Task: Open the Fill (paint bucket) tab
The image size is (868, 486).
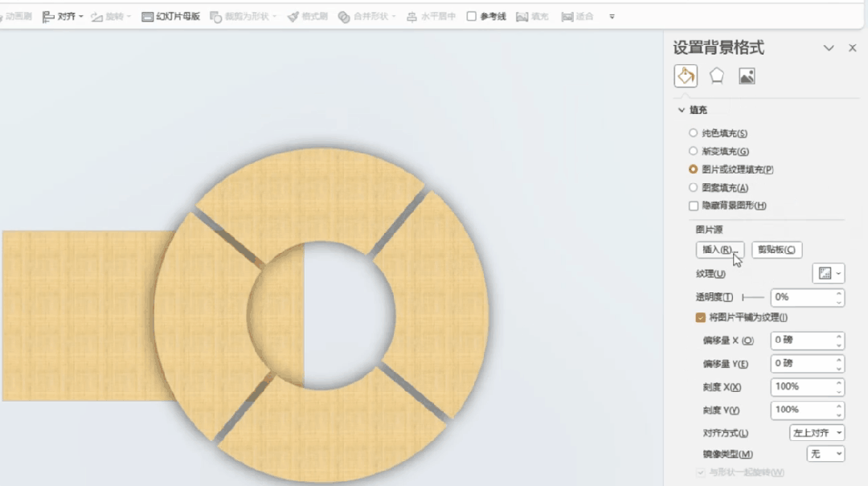Action: [x=686, y=76]
